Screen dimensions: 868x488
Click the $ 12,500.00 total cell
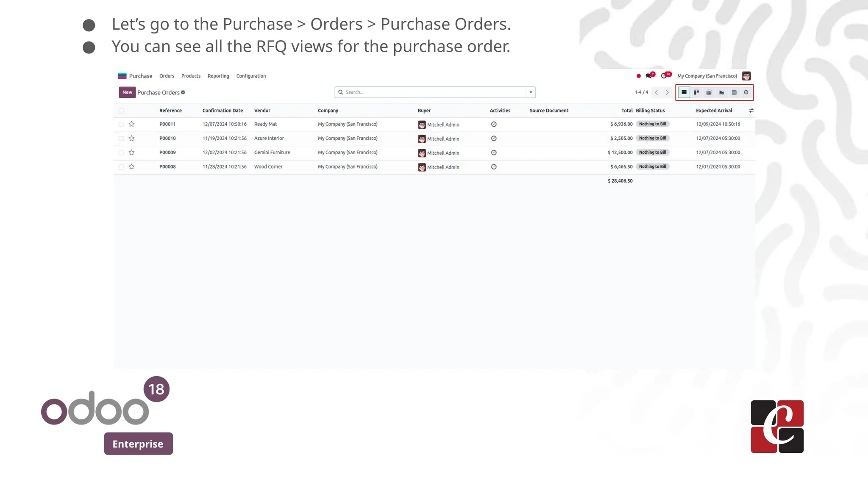point(620,152)
